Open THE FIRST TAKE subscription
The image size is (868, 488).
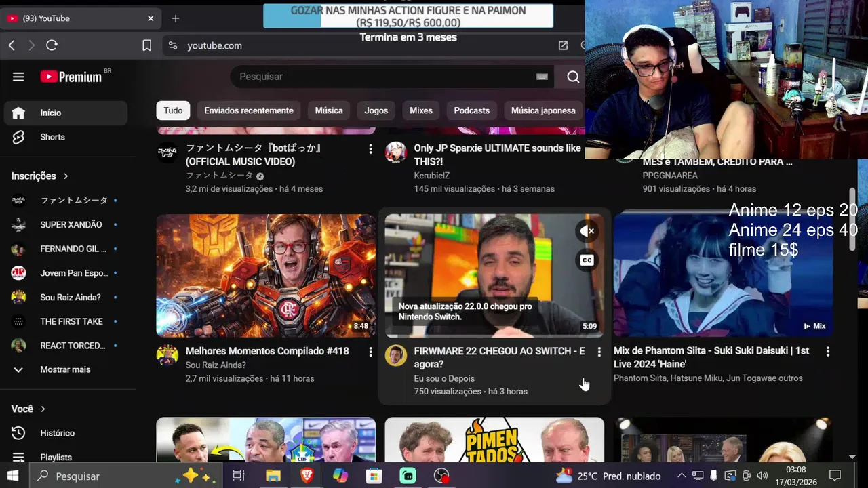click(65, 321)
